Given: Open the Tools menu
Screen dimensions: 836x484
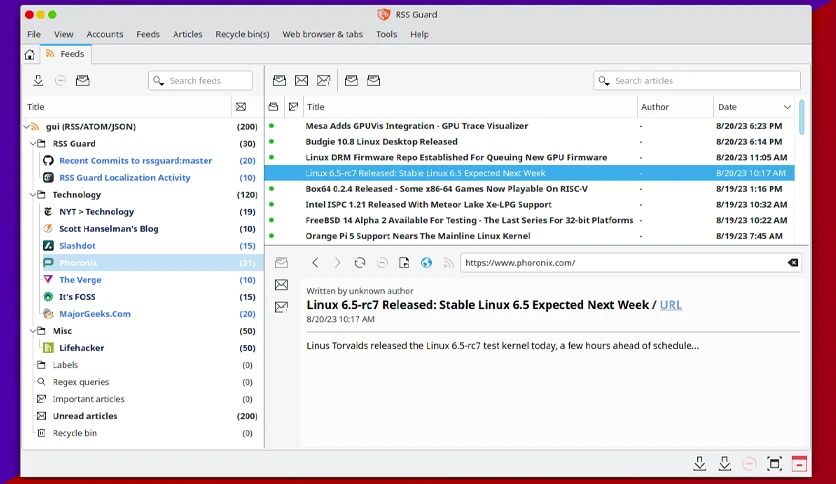Looking at the screenshot, I should (387, 34).
